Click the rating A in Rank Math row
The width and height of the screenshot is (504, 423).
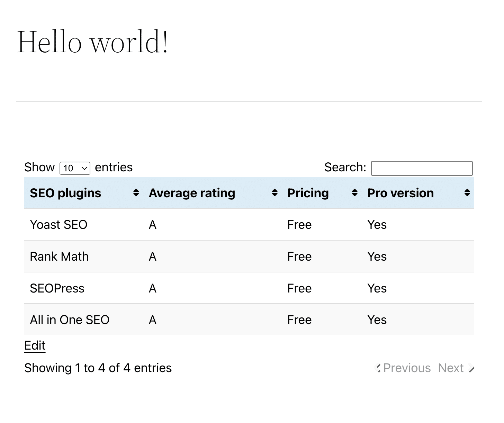tap(153, 257)
